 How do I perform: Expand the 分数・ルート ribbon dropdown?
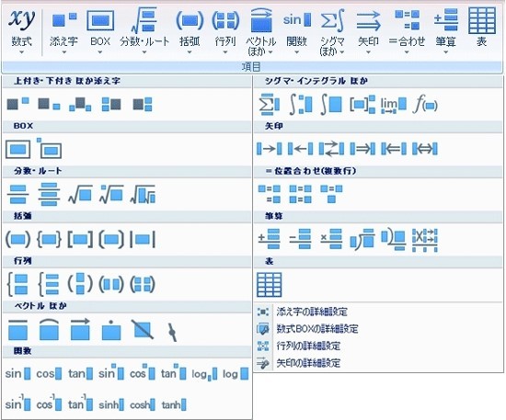144,31
